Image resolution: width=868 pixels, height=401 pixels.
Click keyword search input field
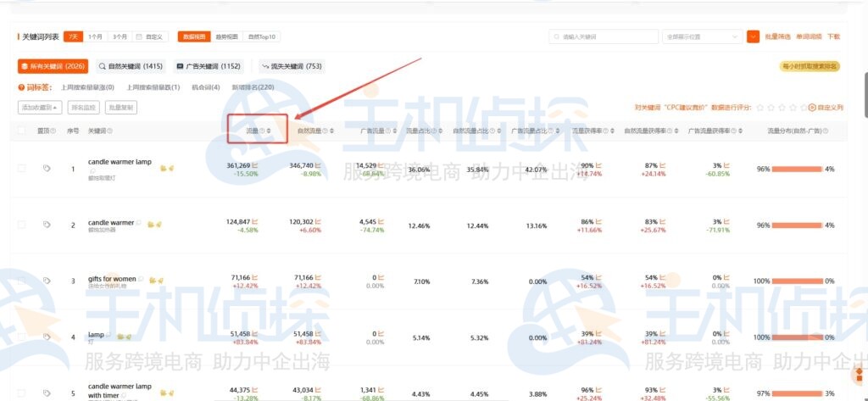(x=604, y=36)
